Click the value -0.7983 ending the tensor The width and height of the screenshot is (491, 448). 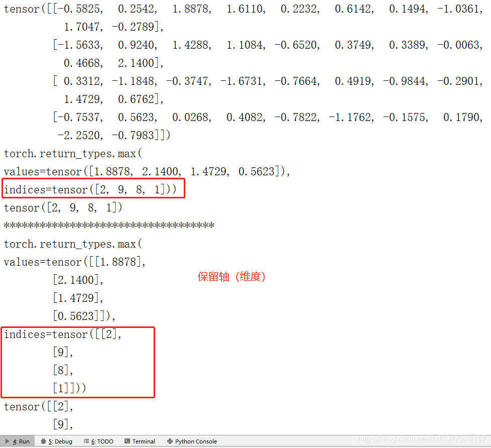click(x=133, y=135)
